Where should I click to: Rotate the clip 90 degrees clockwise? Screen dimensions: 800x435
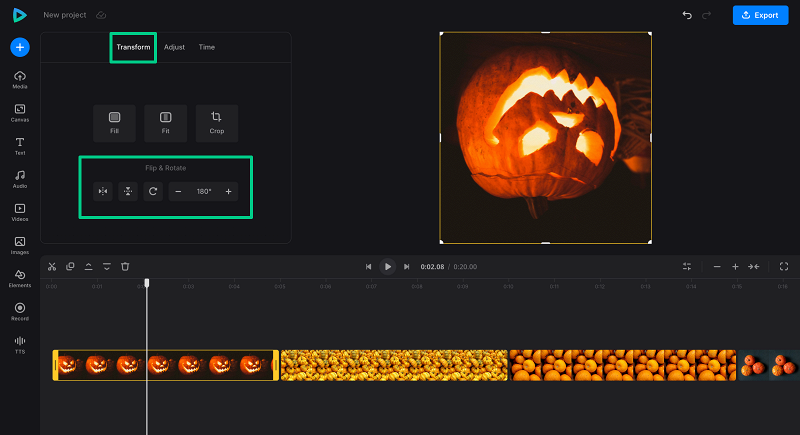[152, 191]
